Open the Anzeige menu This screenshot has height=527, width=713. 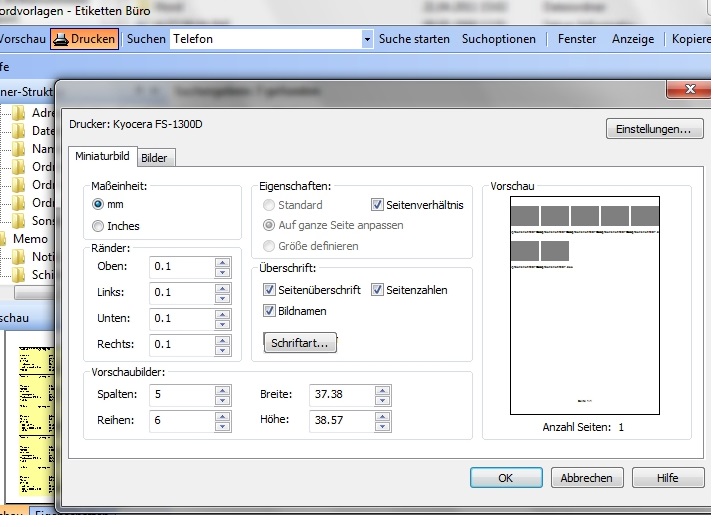point(633,39)
